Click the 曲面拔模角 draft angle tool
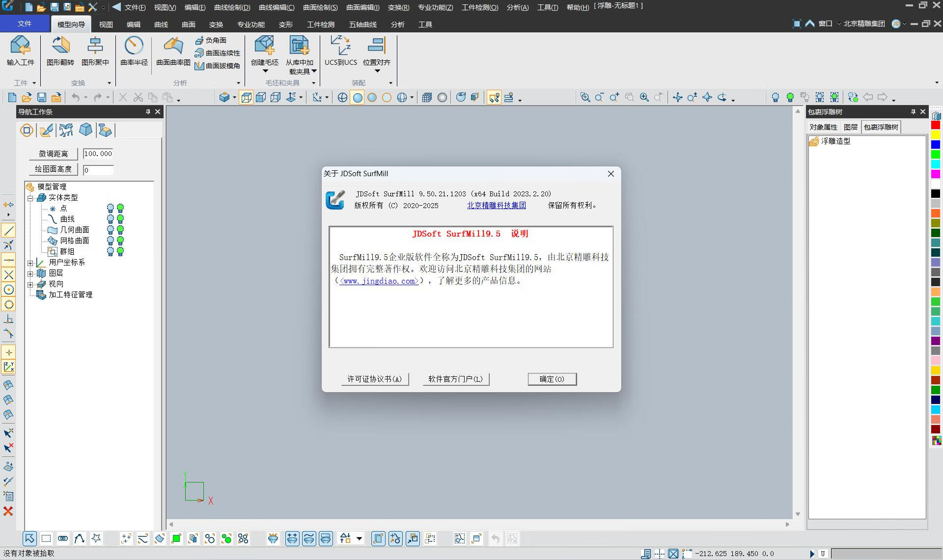This screenshot has width=943, height=560. [x=218, y=66]
